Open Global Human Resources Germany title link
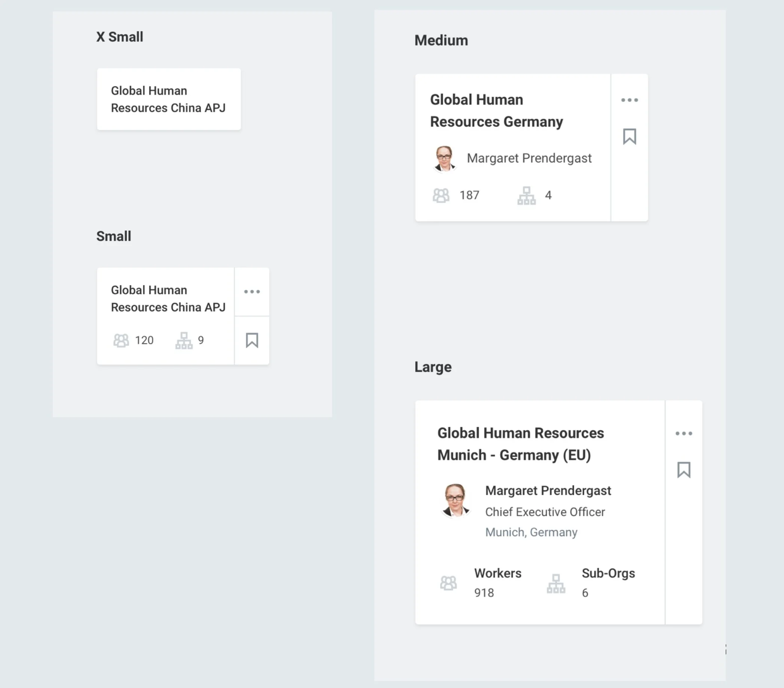 click(x=496, y=111)
